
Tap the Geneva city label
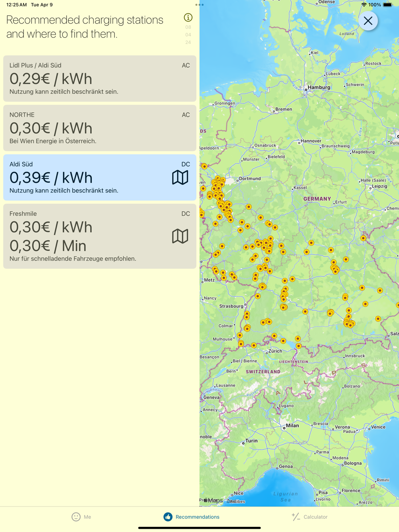[211, 398]
